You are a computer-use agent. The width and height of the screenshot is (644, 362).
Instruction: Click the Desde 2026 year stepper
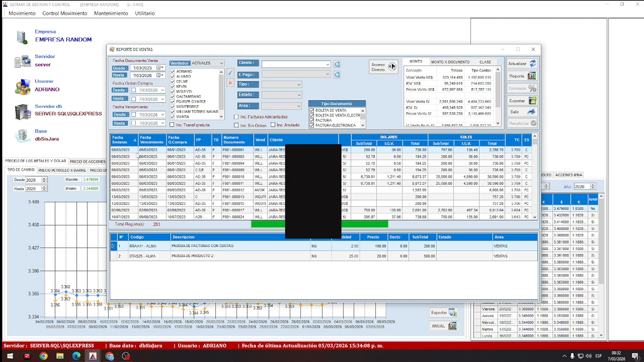click(x=44, y=180)
